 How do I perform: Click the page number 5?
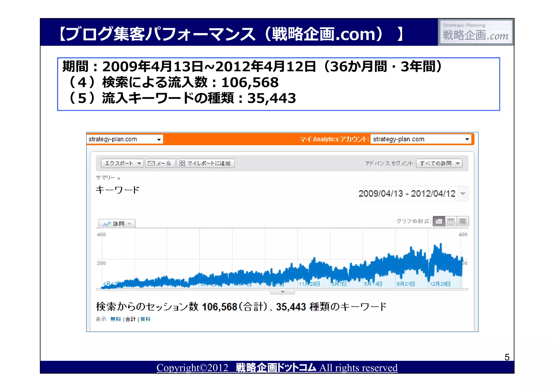(x=507, y=357)
